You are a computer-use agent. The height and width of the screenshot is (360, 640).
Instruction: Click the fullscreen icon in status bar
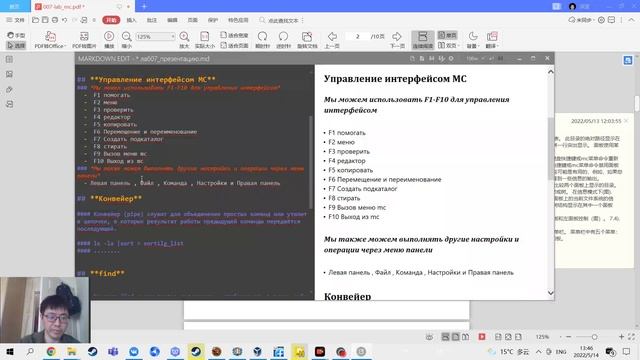pyautogui.click(x=631, y=337)
